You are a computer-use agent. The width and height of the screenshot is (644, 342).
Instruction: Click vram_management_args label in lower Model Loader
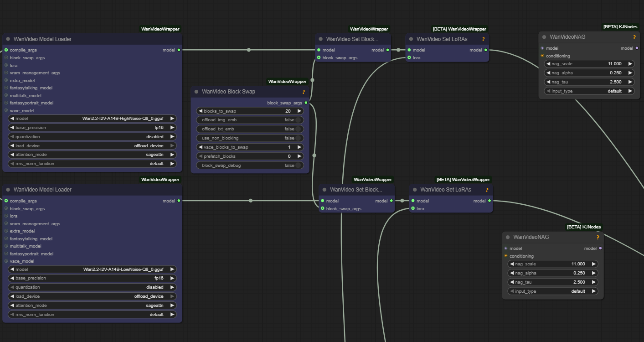[35, 224]
